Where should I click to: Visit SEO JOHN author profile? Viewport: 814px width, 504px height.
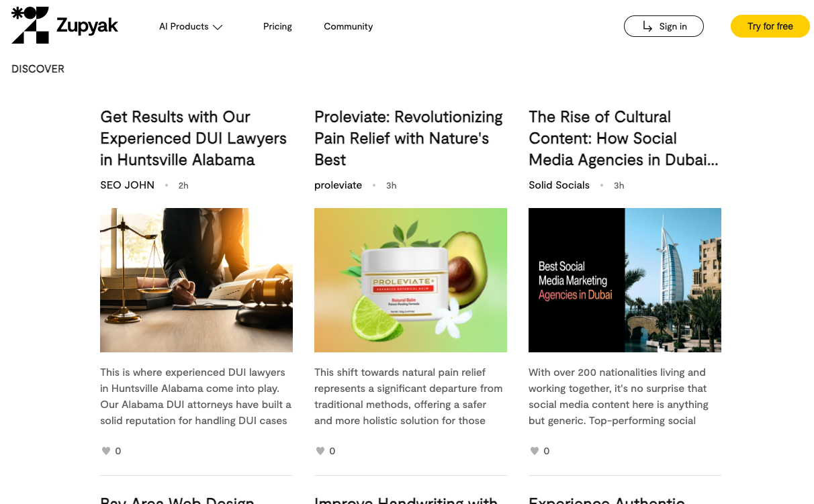pos(127,185)
